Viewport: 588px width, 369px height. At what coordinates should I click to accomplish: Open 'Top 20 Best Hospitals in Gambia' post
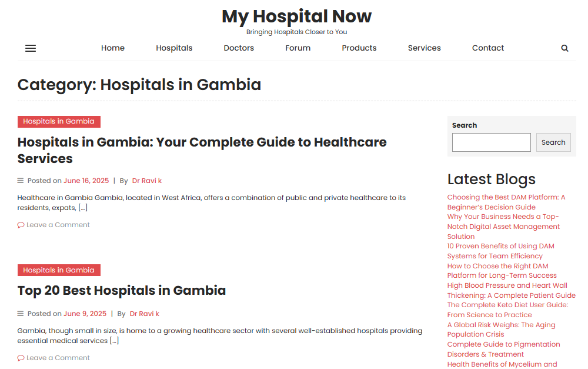coord(122,291)
